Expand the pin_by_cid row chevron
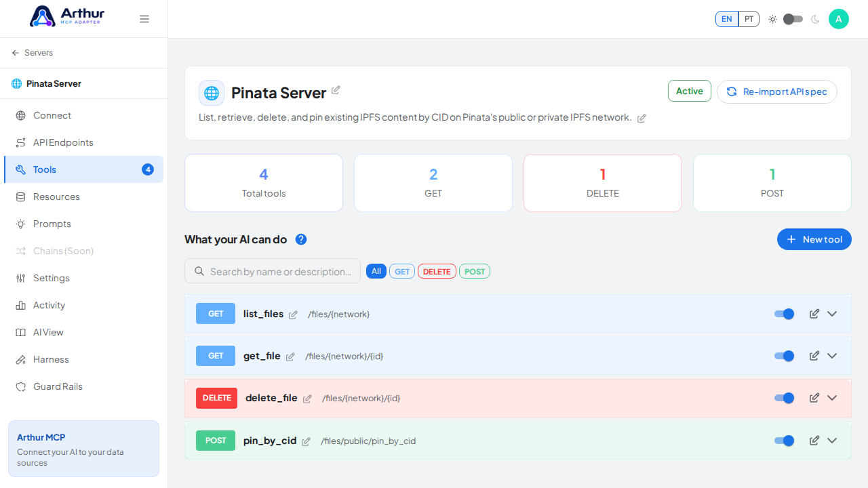 832,441
